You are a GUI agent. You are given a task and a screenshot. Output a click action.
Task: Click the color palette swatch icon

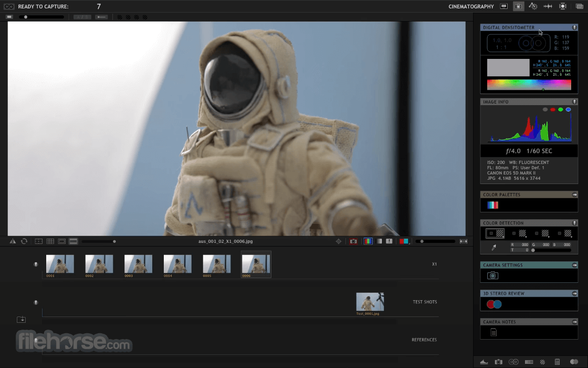[x=493, y=205]
